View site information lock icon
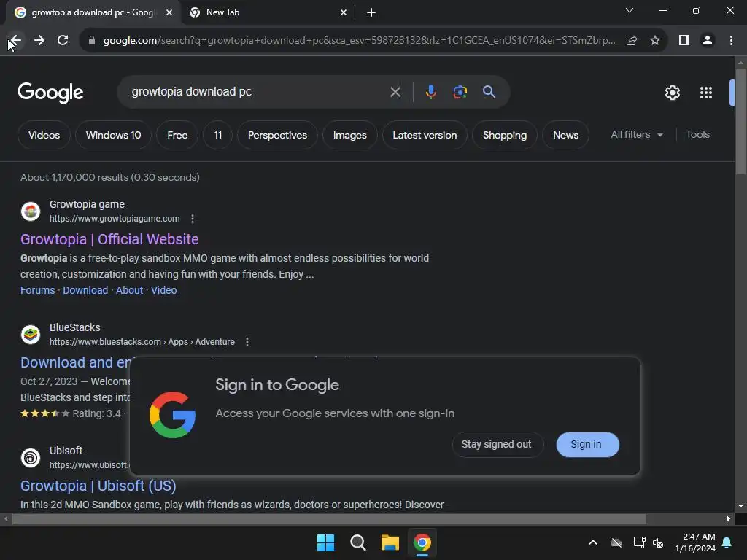Viewport: 747px width, 560px height. click(91, 41)
